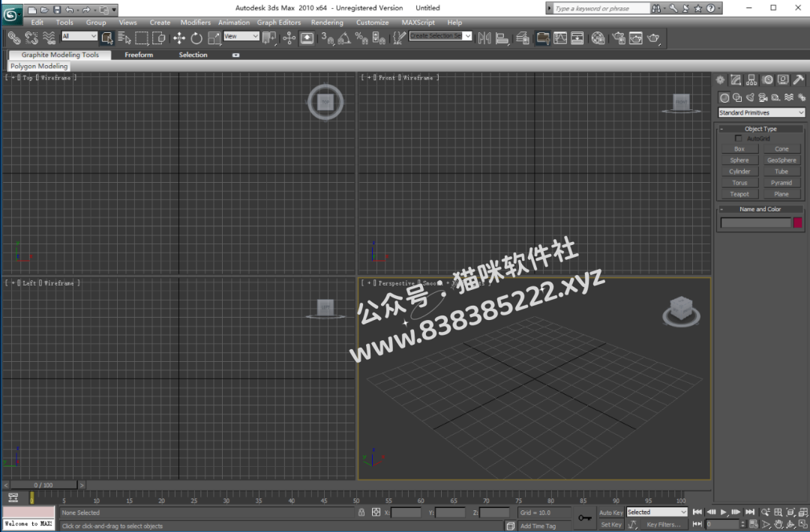Expand the Quick Access toolbar arrow
810x532 pixels.
coord(114,9)
